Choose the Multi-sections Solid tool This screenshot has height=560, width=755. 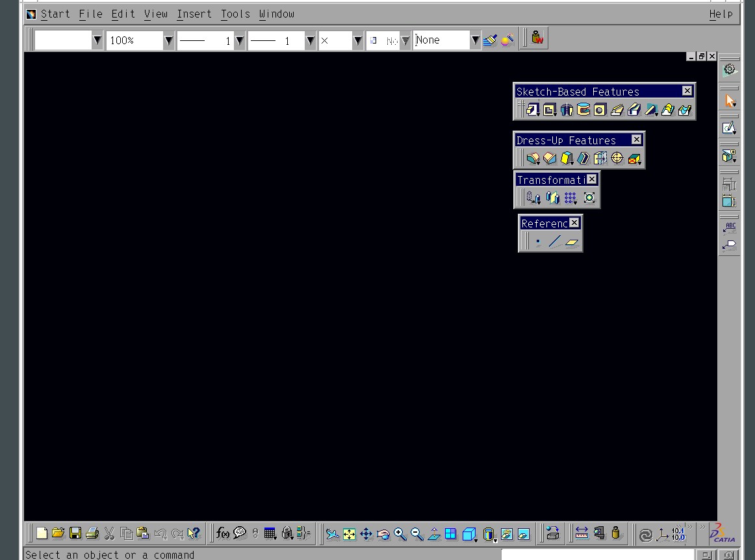[667, 110]
